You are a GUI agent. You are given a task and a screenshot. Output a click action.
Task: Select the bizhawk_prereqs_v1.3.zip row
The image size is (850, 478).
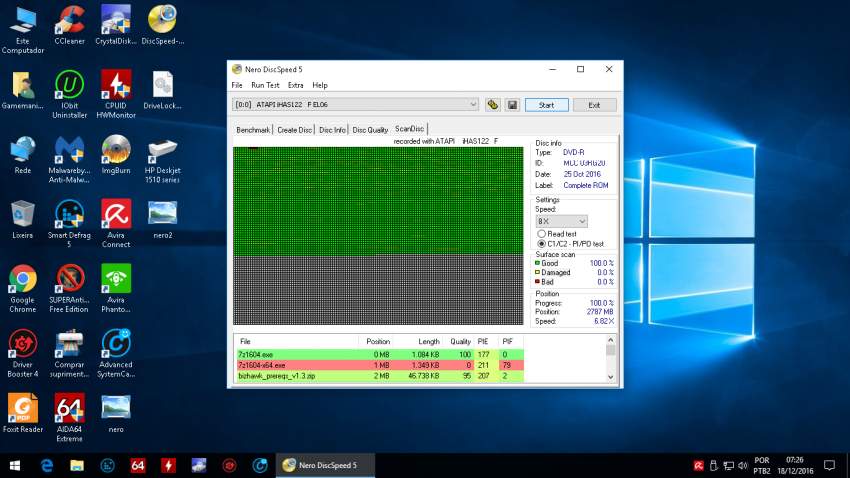380,376
